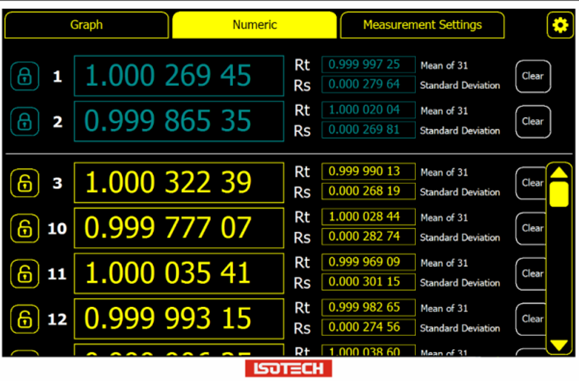
Task: Open the Measurement Settings tab
Action: click(x=422, y=25)
